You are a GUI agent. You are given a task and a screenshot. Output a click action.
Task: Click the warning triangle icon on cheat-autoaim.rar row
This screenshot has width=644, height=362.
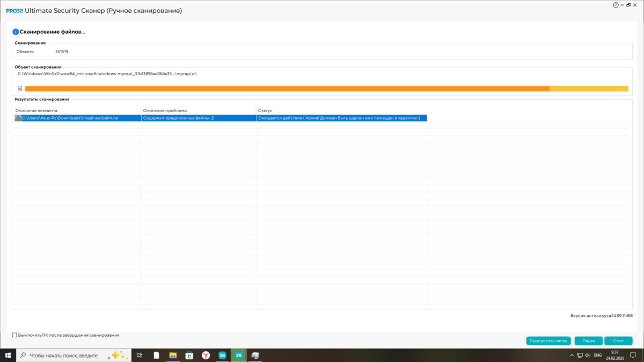pos(18,118)
